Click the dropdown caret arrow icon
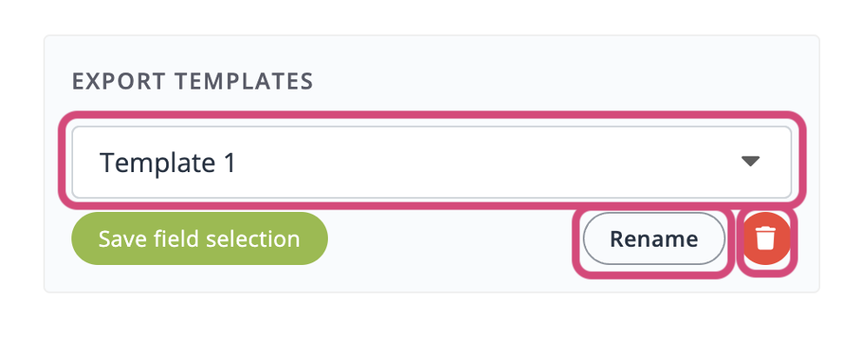 click(750, 162)
